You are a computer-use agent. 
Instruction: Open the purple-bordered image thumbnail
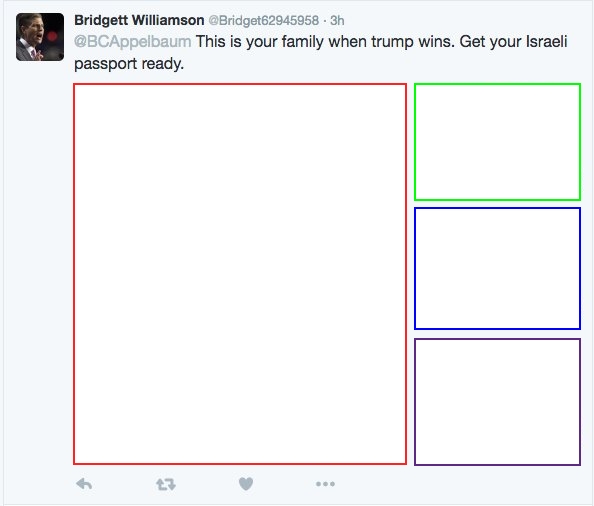[497, 401]
